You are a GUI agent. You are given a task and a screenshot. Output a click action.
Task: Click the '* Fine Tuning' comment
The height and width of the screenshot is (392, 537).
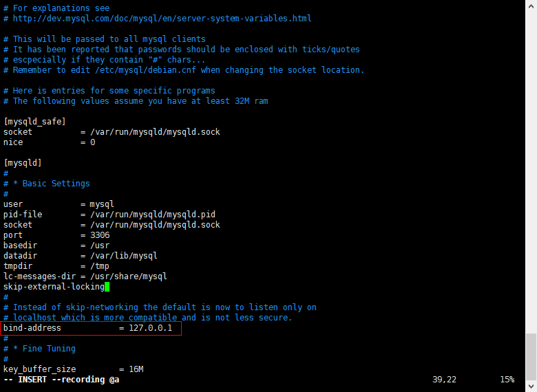pos(39,349)
